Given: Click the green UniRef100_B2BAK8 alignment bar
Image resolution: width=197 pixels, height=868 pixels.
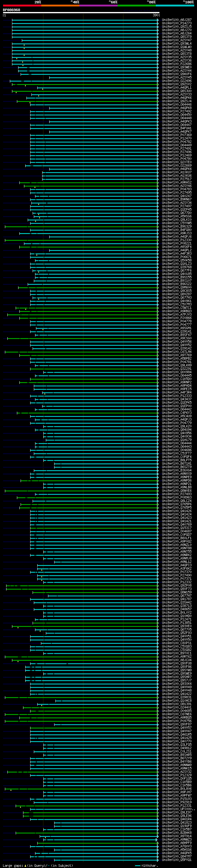Looking at the screenshot, I should [x=87, y=833].
